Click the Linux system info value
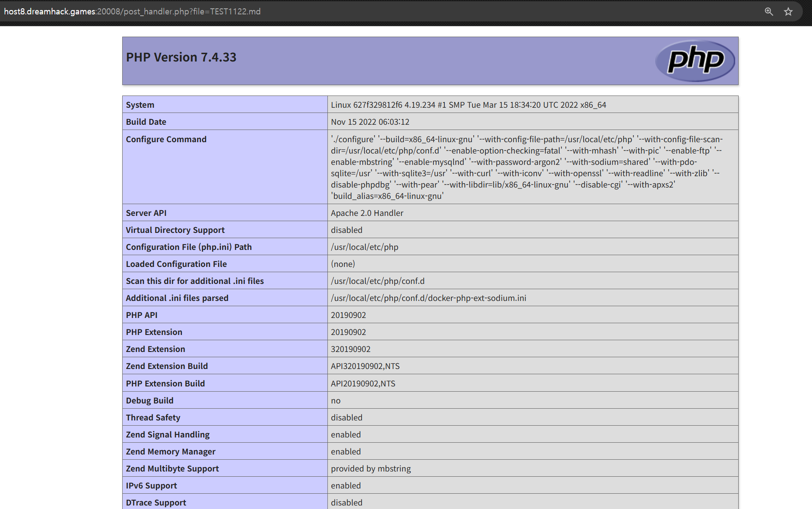This screenshot has width=812, height=509. coord(468,105)
